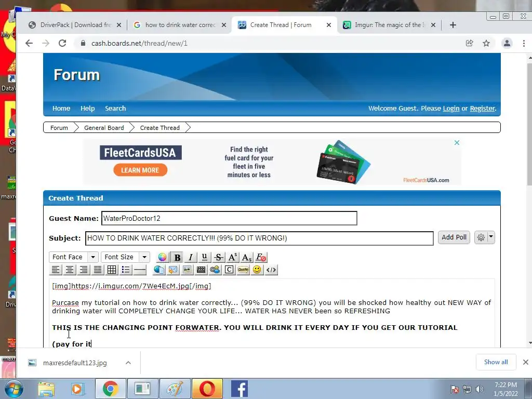Open the browser profile menu
The image size is (532, 399).
tap(507, 43)
